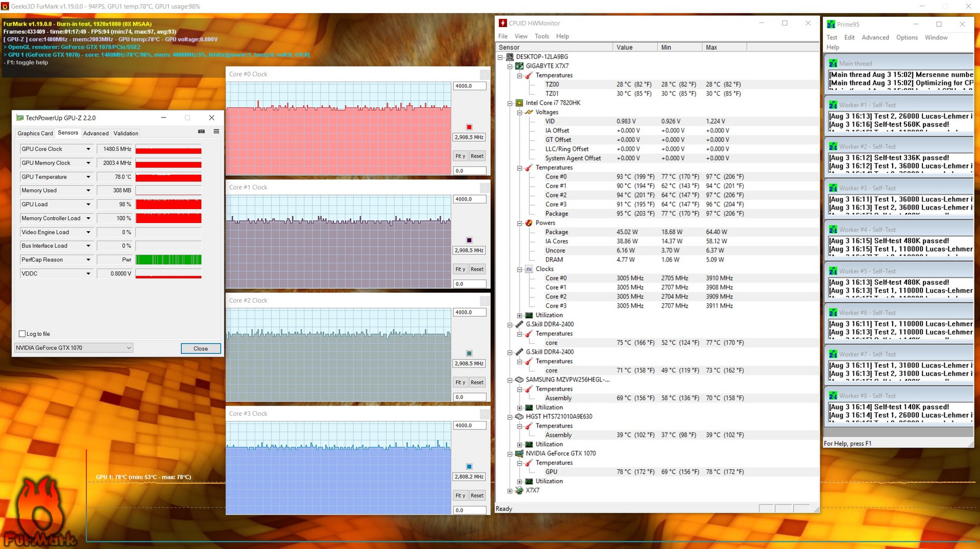This screenshot has width=980, height=549.
Task: Click Reset in the Core #3 Clock graph
Action: point(477,496)
